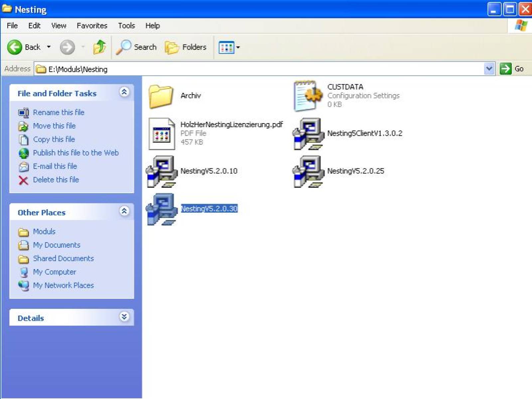Image resolution: width=532 pixels, height=399 pixels.
Task: Click the highlighted NestingV5.2.0.30 installer icon
Action: pyautogui.click(x=162, y=209)
